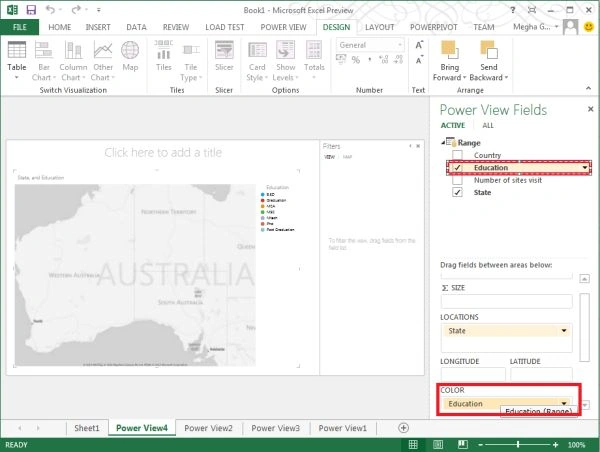Add a new sheet with plus icon

(403, 428)
